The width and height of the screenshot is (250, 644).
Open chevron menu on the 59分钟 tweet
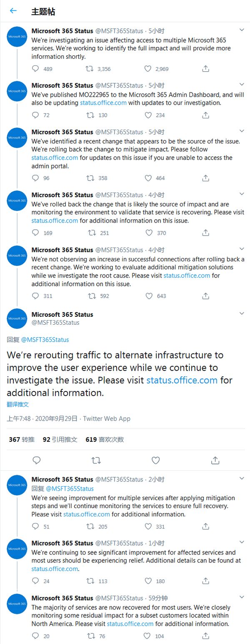click(x=242, y=598)
